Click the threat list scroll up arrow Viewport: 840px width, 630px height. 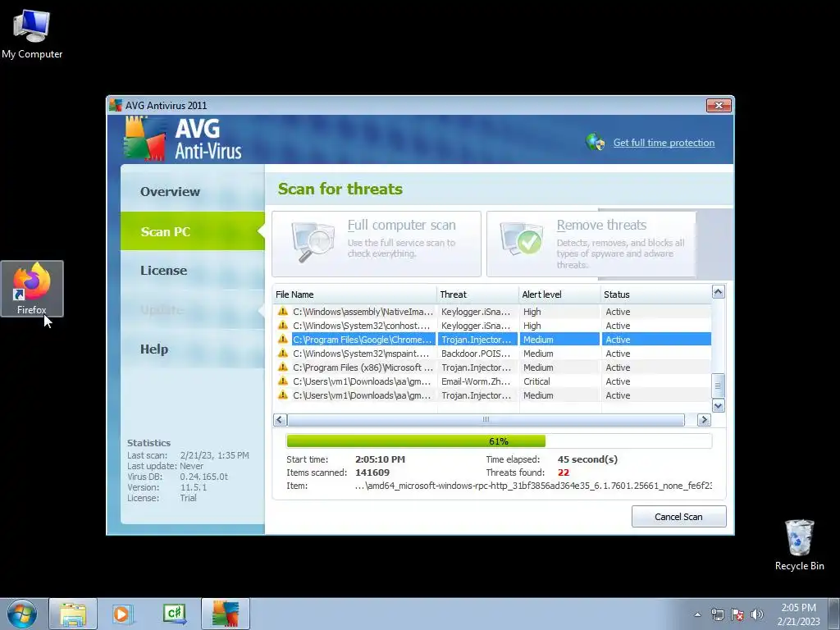coord(719,291)
